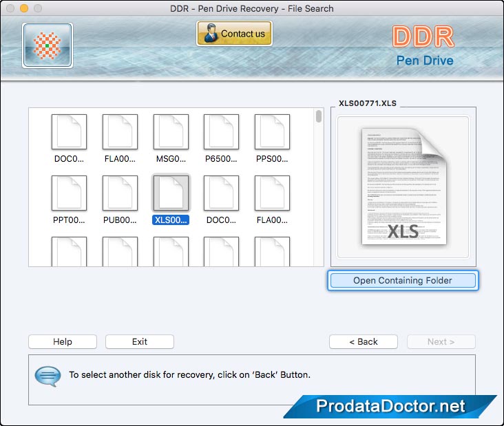Select the P6500... file icon
This screenshot has width=504, height=426.
tap(221, 131)
